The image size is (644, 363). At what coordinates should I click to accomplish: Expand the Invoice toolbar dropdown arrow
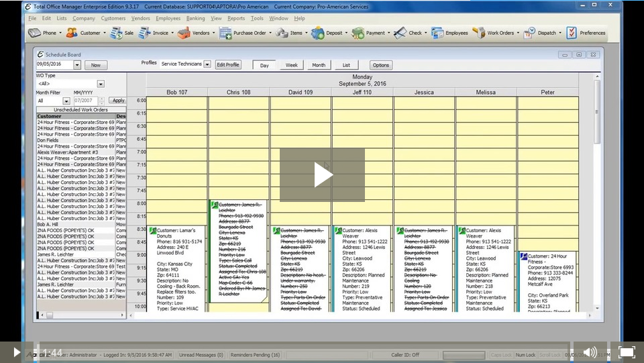(172, 33)
